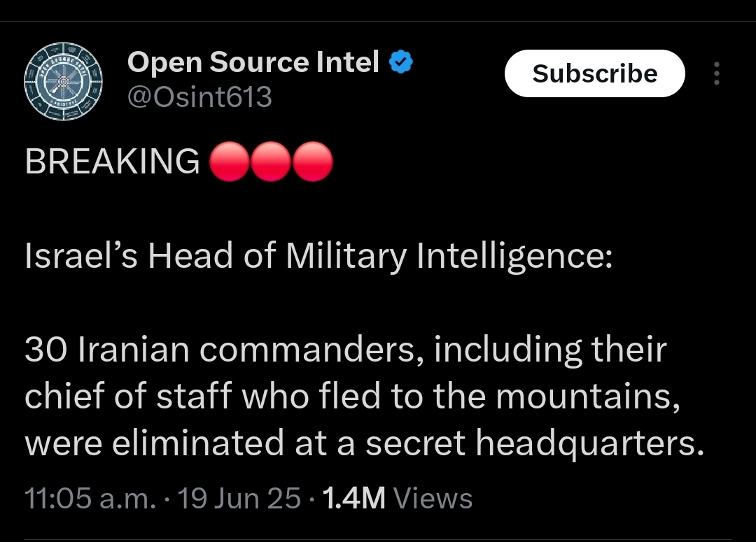Image resolution: width=756 pixels, height=542 pixels.
Task: Click the last red circle emoji
Action: pyautogui.click(x=313, y=162)
